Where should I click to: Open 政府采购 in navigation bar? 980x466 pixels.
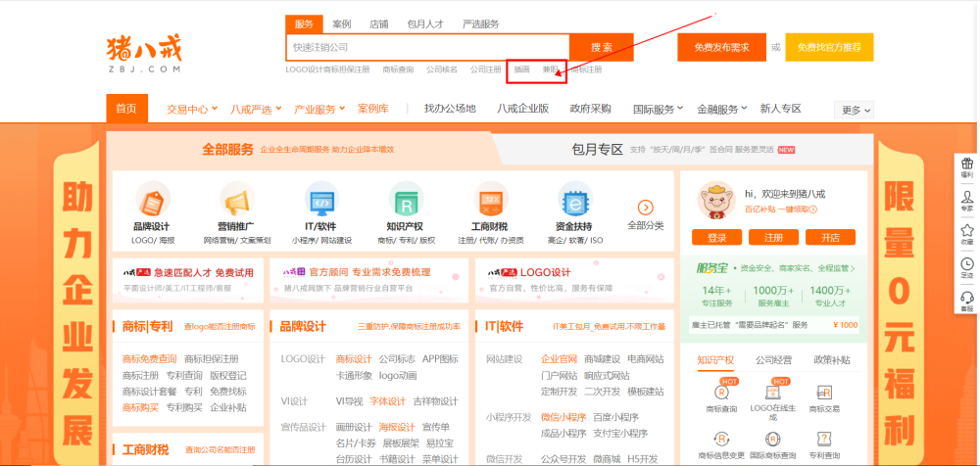tap(590, 108)
